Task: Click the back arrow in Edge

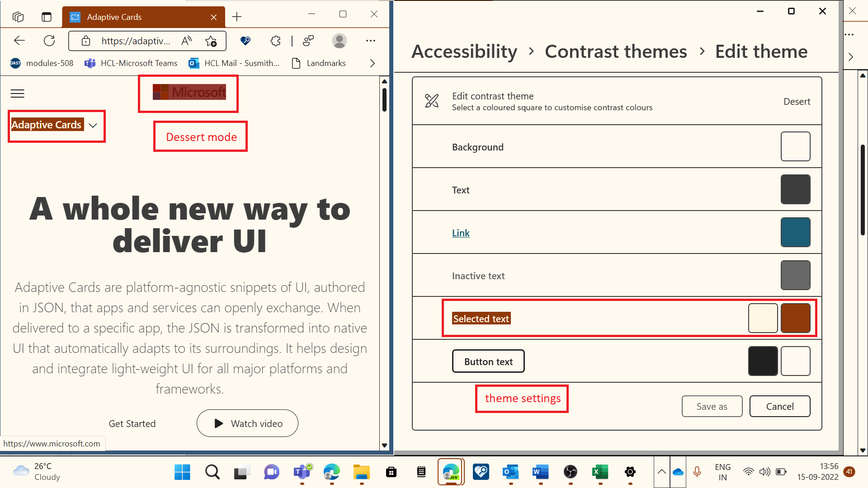Action: coord(19,41)
